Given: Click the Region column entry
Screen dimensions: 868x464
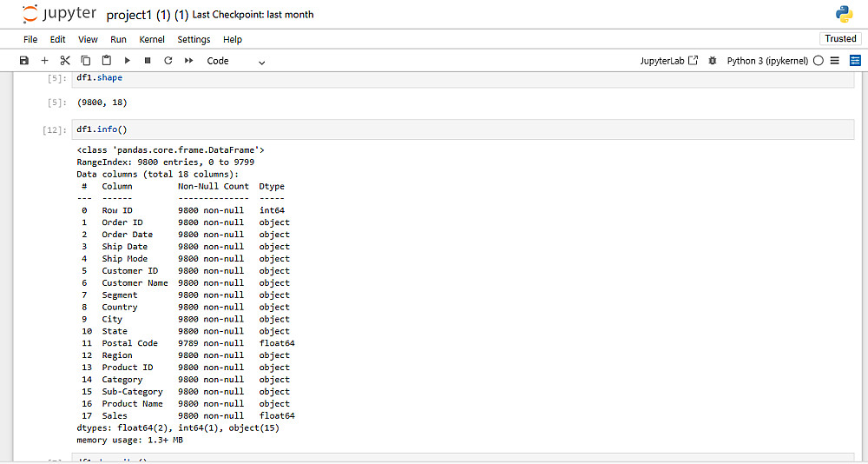Looking at the screenshot, I should [117, 355].
